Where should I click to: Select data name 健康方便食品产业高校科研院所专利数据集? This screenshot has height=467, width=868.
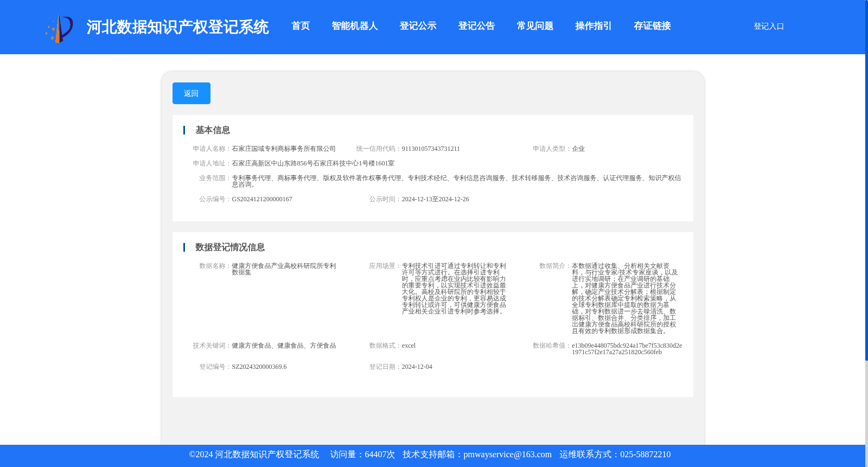tap(284, 269)
